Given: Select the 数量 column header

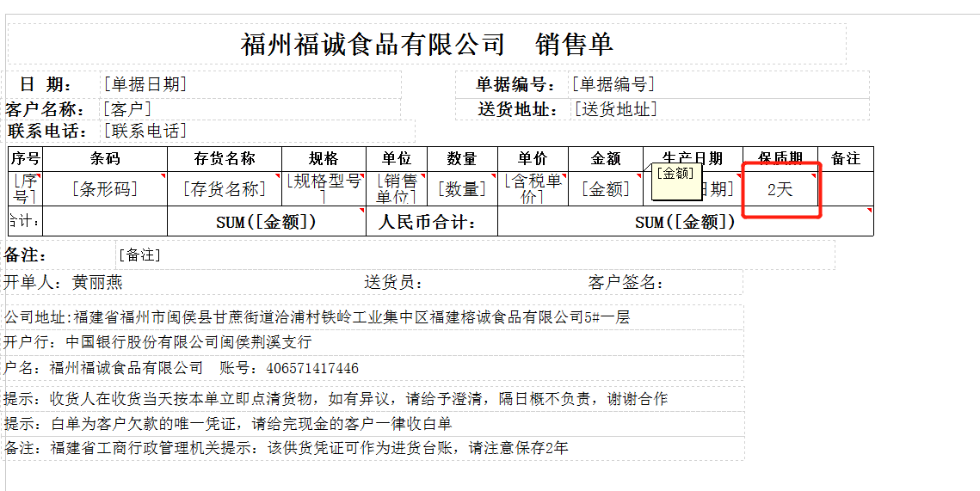Looking at the screenshot, I should (x=463, y=159).
